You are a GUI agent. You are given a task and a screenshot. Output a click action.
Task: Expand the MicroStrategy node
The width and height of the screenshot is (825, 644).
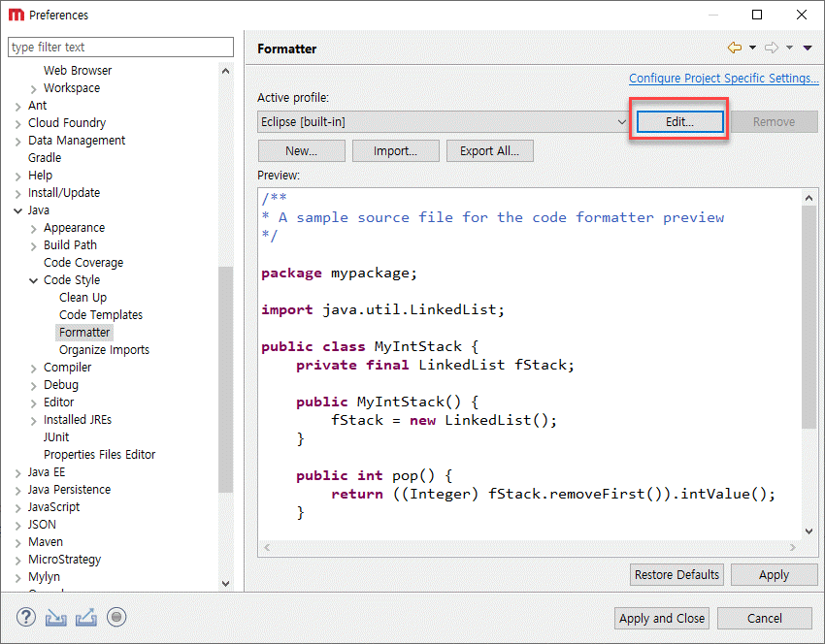[x=17, y=560]
